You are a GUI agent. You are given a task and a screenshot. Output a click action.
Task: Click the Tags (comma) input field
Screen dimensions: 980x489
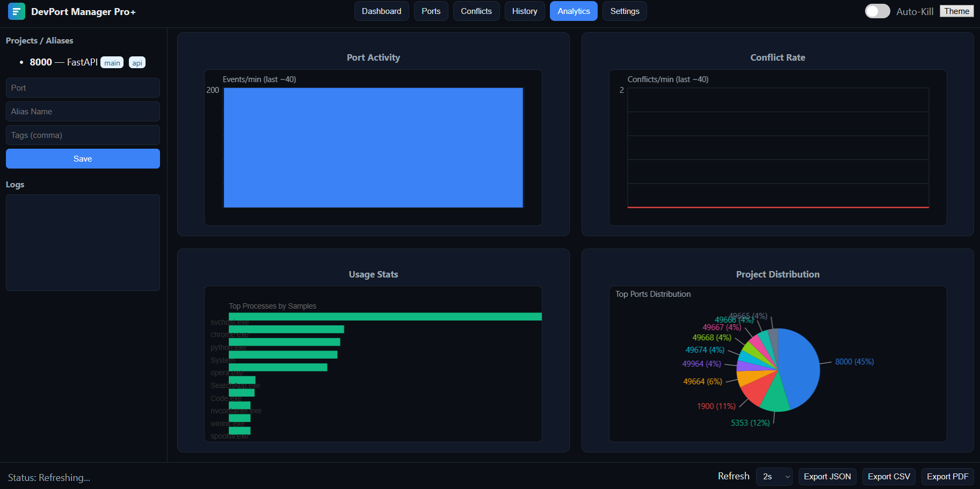83,135
